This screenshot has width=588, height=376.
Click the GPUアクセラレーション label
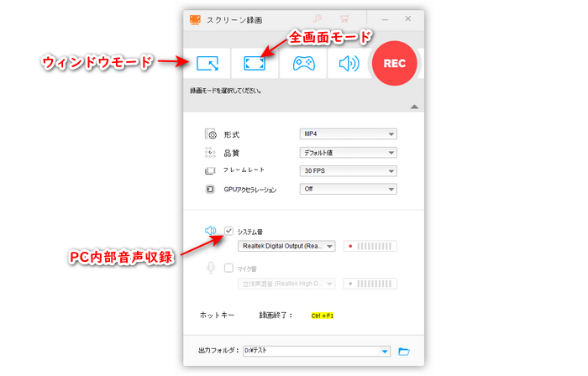(250, 190)
